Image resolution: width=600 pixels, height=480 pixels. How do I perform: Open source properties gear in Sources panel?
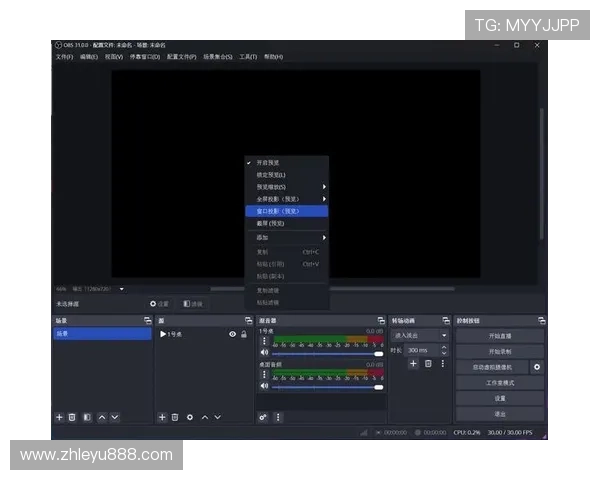(x=190, y=417)
